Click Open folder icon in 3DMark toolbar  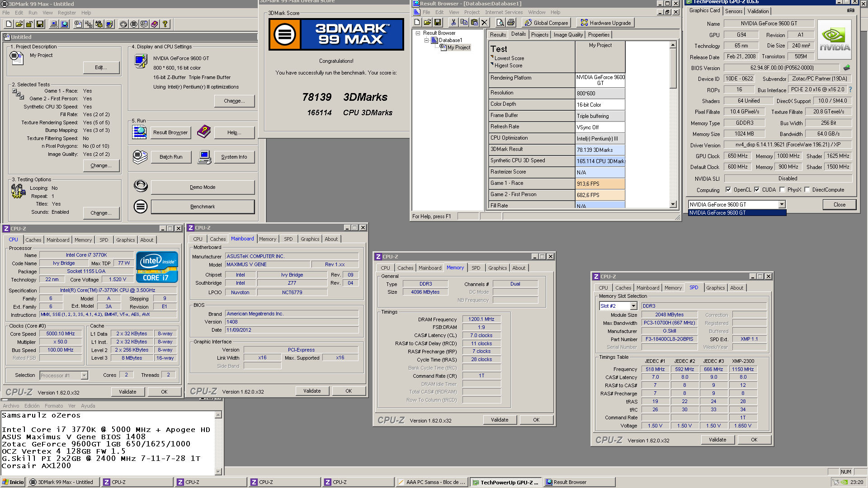tap(19, 24)
